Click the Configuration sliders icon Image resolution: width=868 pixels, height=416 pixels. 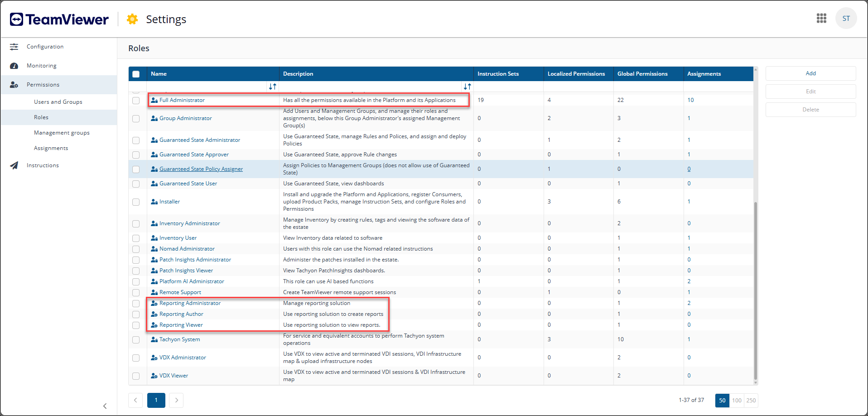pos(14,47)
